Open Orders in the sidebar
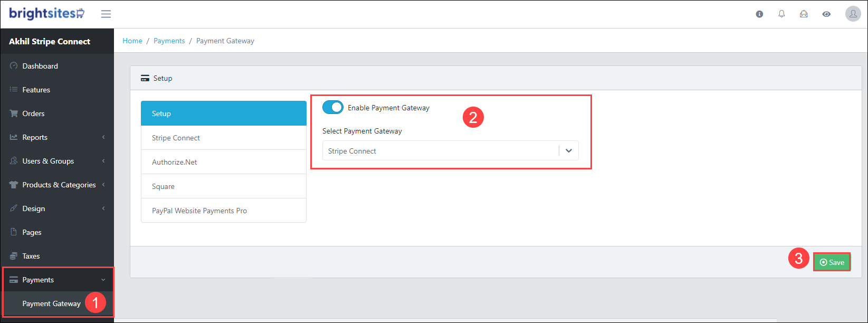 click(x=57, y=113)
